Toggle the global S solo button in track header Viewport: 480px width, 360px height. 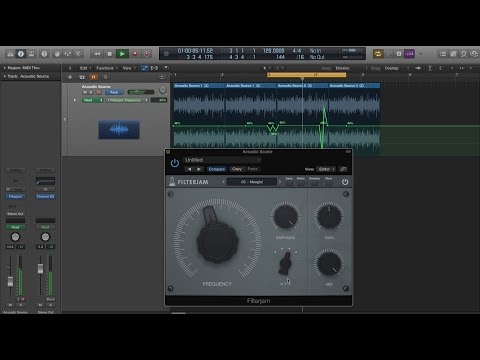105,77
